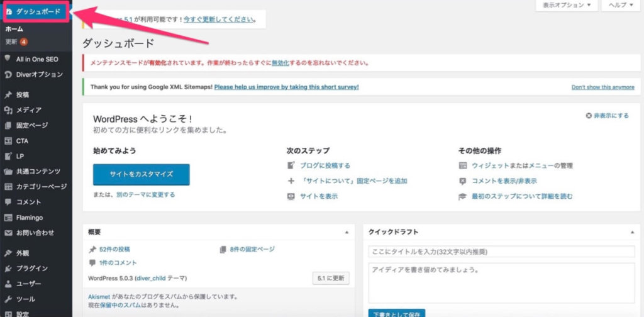Viewport: 644px width, 317px height.
Task: Open the プラグイン menu label
Action: [32, 269]
